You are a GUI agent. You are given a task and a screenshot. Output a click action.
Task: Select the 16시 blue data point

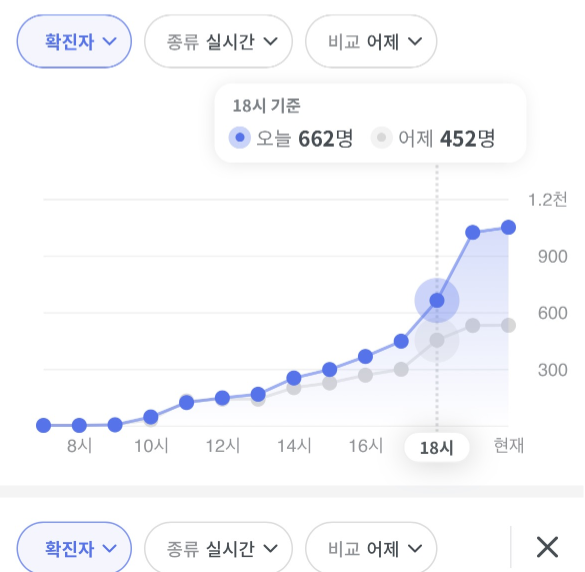pyautogui.click(x=365, y=356)
